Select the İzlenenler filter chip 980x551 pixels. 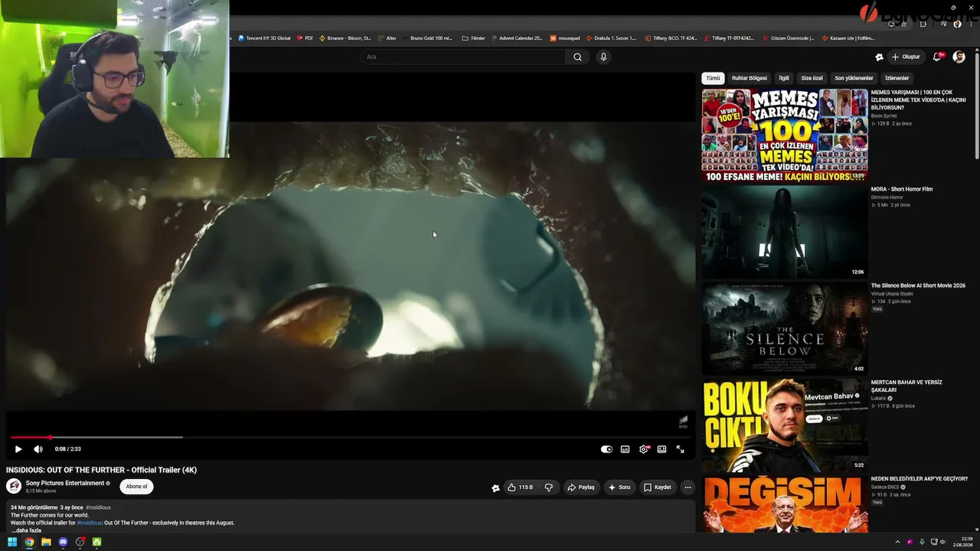click(897, 78)
